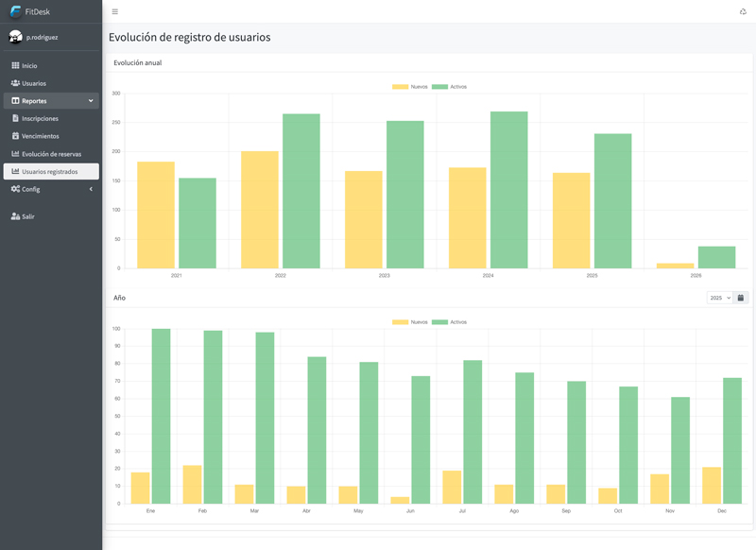Image resolution: width=756 pixels, height=550 pixels.
Task: Click the calendar button next to year selector
Action: pyautogui.click(x=741, y=298)
